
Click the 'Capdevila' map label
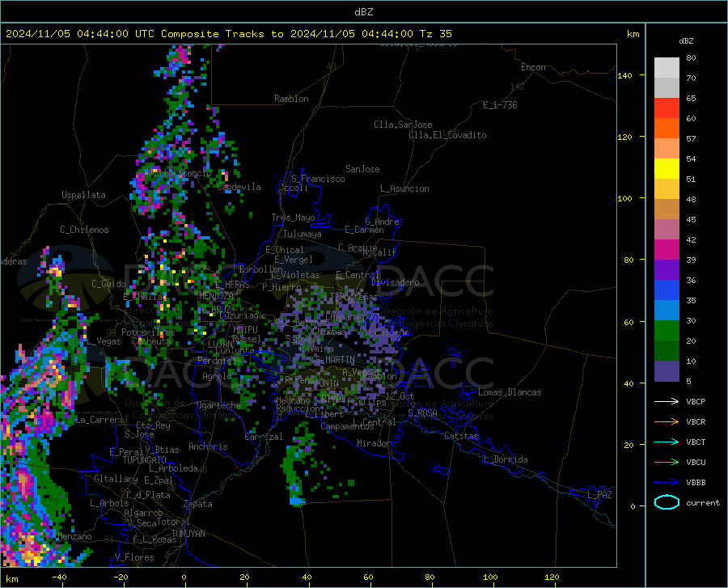tap(239, 187)
